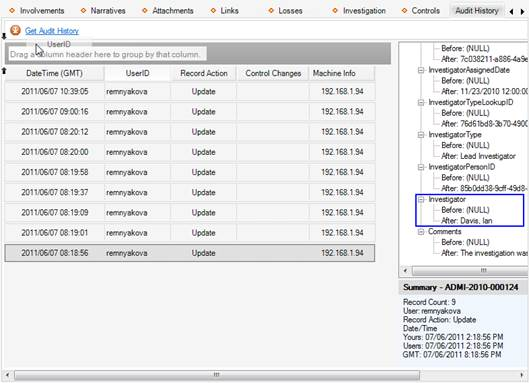The image size is (529, 383).
Task: Select 'After: 11/23/2010' tree entry
Action: 484,91
